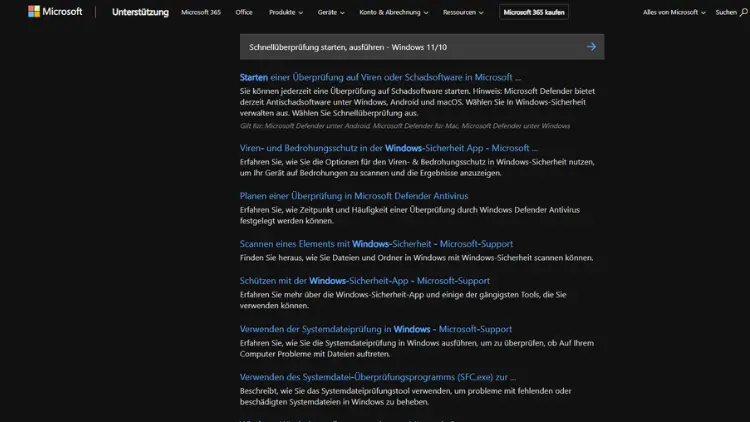
Task: Open 'Scannen eines Elements mit Windows-Sicherheit' result
Action: pyautogui.click(x=376, y=244)
